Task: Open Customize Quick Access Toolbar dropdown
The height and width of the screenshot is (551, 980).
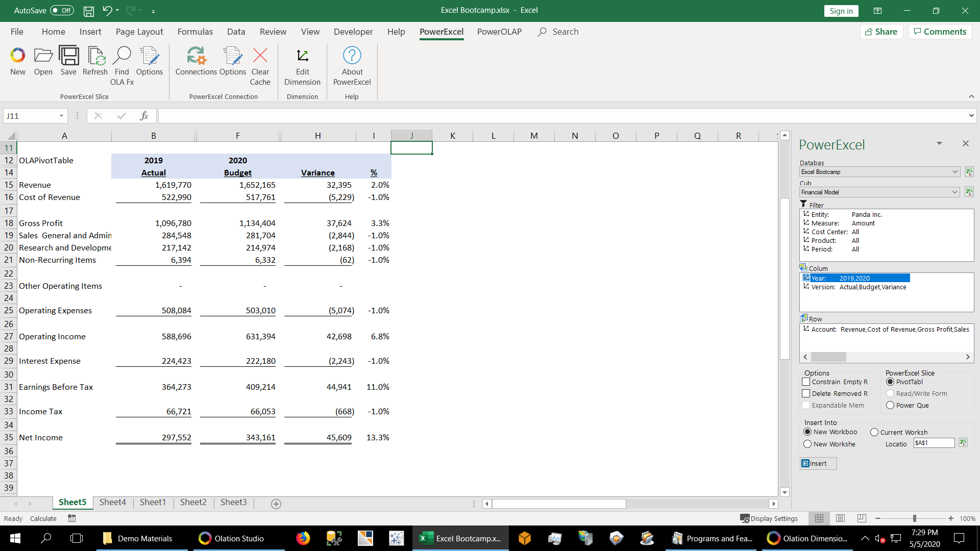Action: click(153, 11)
